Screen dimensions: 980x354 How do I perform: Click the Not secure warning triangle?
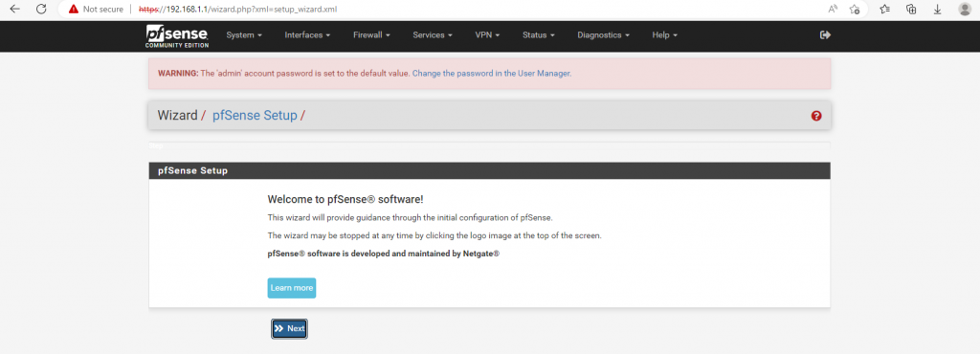point(74,9)
